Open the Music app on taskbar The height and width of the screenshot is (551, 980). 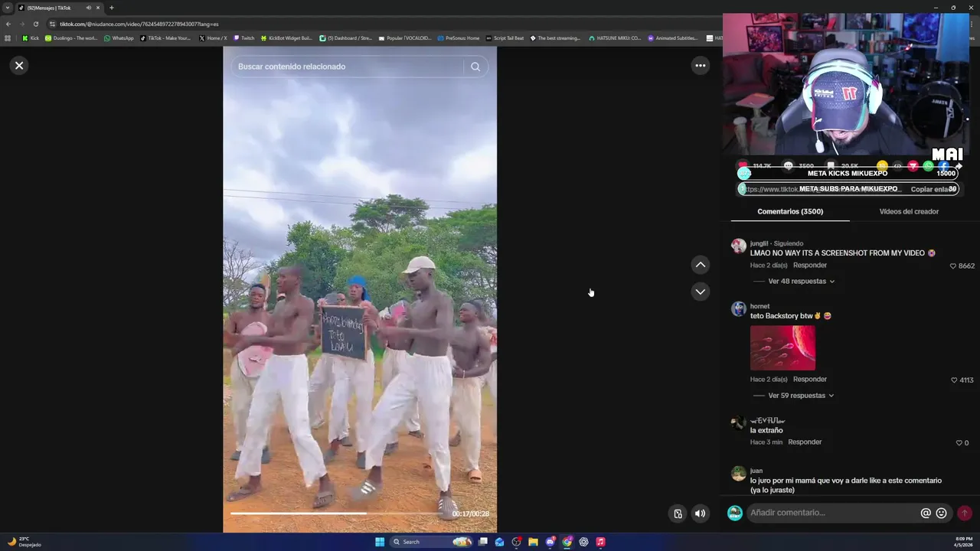(600, 542)
